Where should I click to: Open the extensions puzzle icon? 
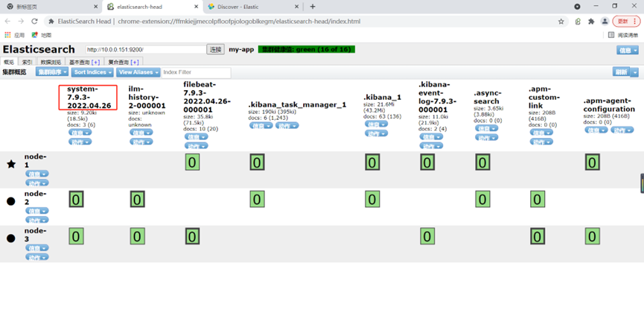coord(591,21)
